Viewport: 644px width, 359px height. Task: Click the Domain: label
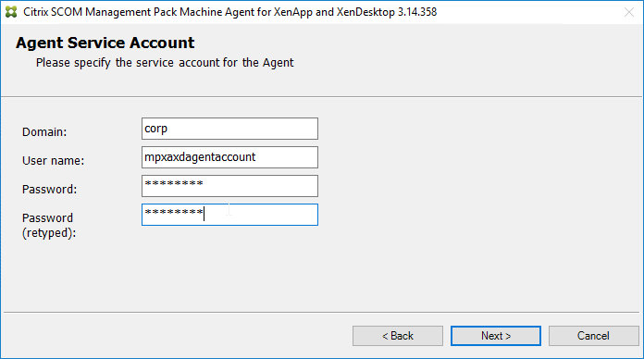[x=44, y=132]
